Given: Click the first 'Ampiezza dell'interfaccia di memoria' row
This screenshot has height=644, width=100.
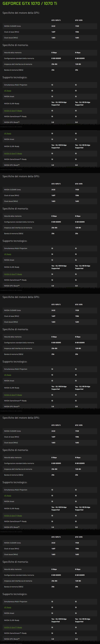Looking at the screenshot, I should pyautogui.click(x=50, y=64).
